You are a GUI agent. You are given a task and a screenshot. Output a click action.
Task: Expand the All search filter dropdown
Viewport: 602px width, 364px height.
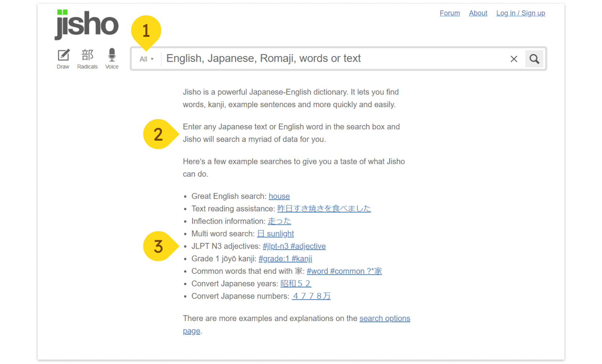146,59
